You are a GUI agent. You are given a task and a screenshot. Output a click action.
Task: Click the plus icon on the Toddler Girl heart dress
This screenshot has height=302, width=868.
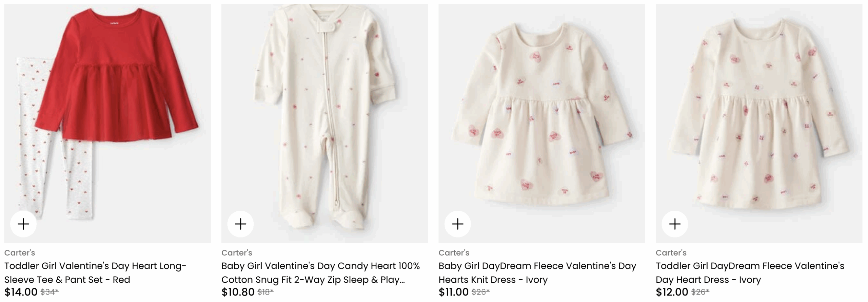click(675, 224)
